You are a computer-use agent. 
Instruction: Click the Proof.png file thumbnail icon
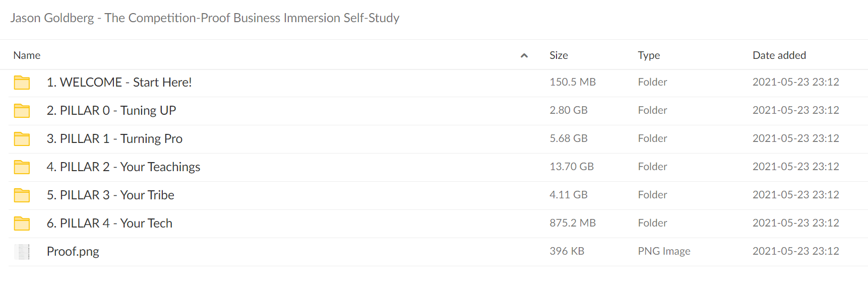(x=22, y=251)
